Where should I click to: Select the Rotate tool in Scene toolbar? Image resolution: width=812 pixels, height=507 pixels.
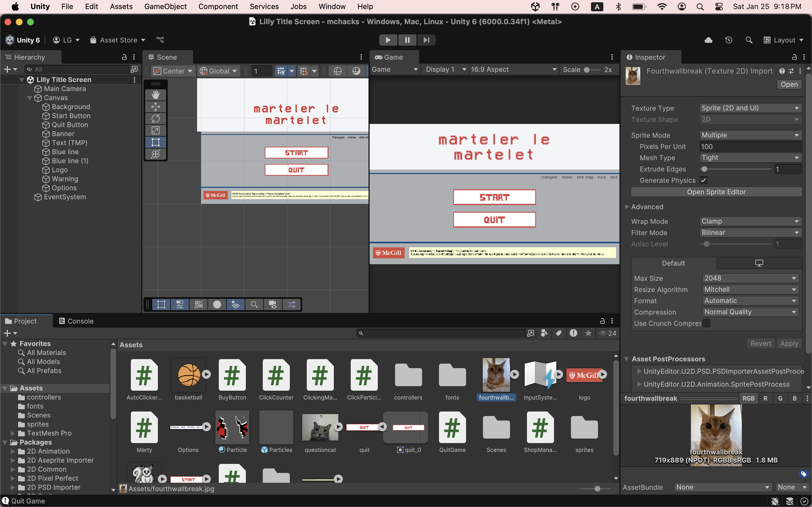[x=155, y=119]
